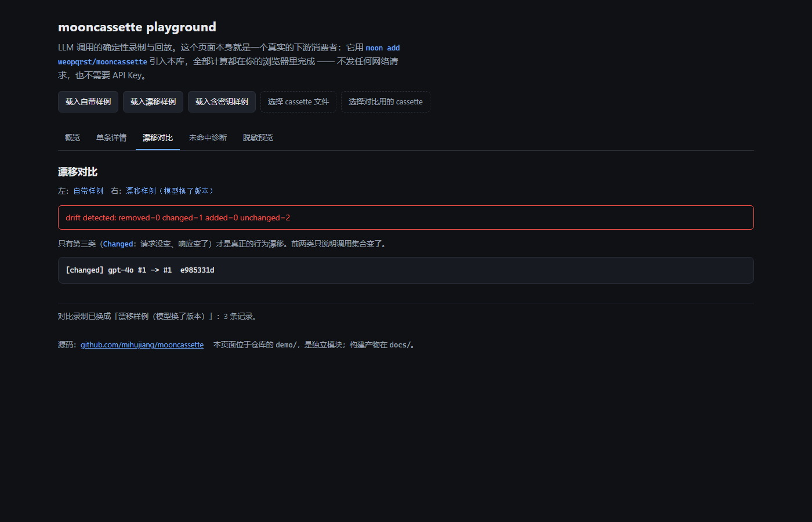Choose 选择对比用的 cassette file picker
The height and width of the screenshot is (522, 812).
pyautogui.click(x=386, y=101)
